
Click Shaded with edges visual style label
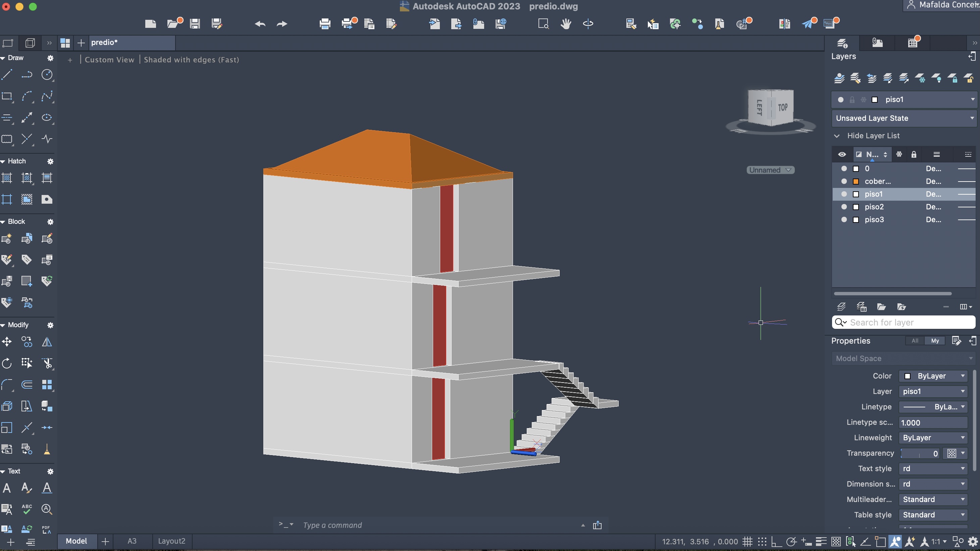tap(191, 59)
